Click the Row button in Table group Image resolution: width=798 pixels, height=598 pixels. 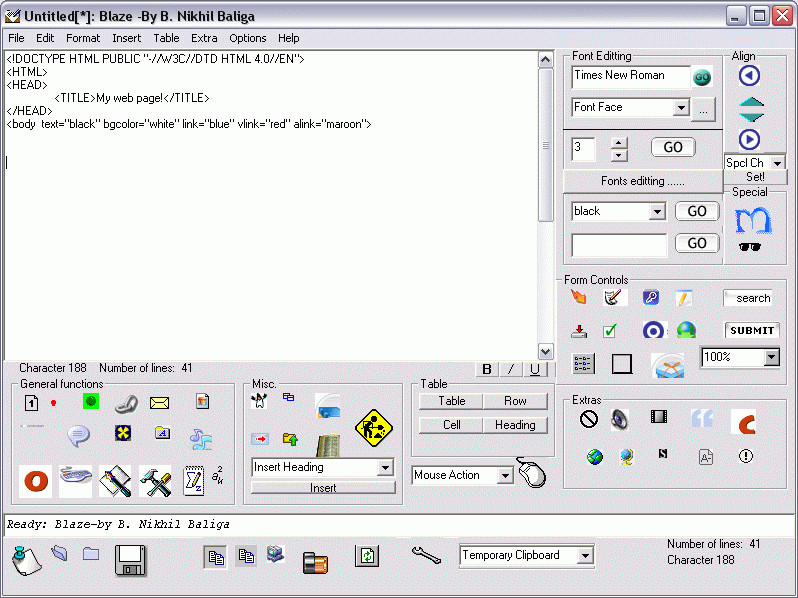point(515,401)
